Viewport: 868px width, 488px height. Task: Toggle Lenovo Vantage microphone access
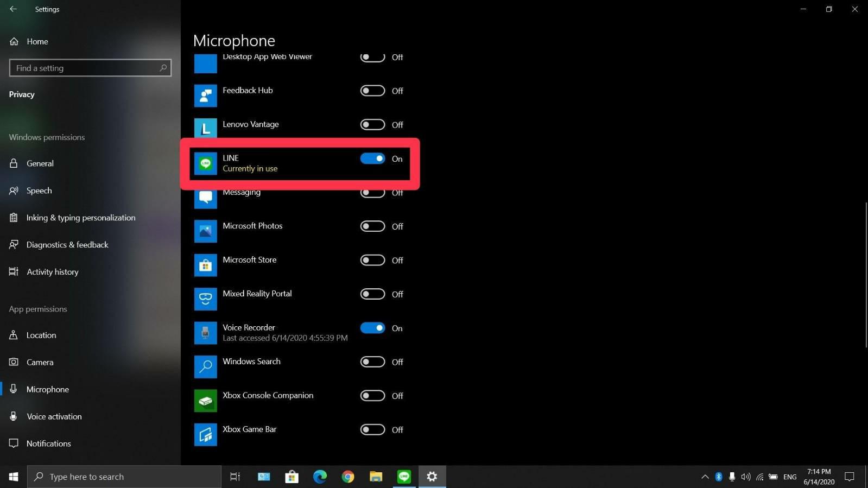[372, 125]
